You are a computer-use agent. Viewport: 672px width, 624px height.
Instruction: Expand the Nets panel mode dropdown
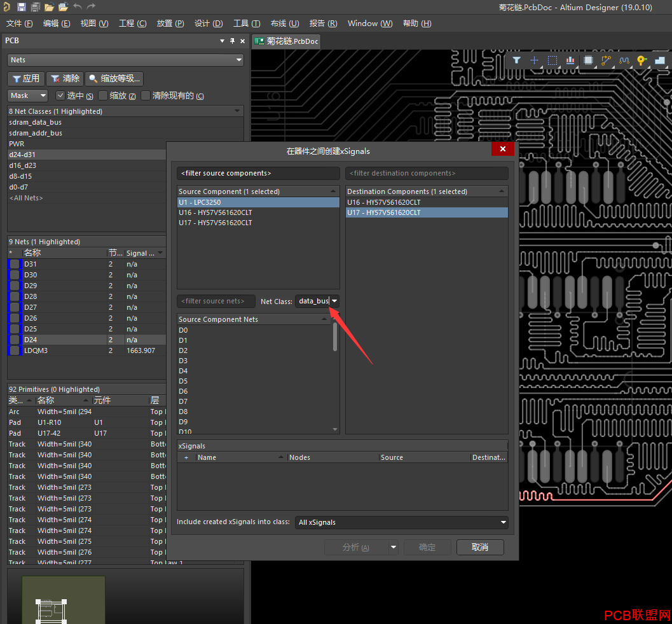coord(125,60)
